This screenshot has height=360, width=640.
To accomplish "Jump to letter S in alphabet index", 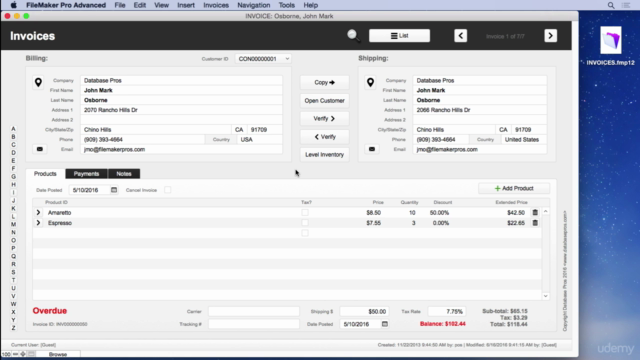I will point(13,272).
